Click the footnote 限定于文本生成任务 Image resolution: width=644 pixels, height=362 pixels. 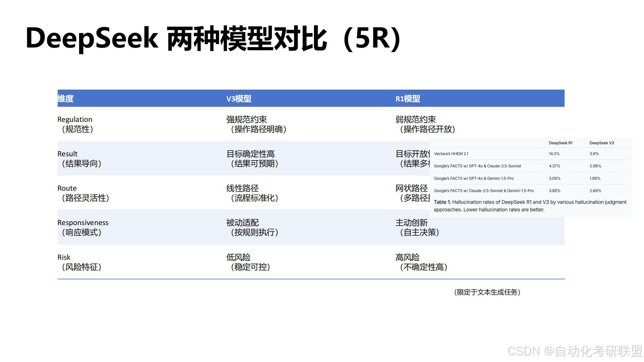(487, 292)
